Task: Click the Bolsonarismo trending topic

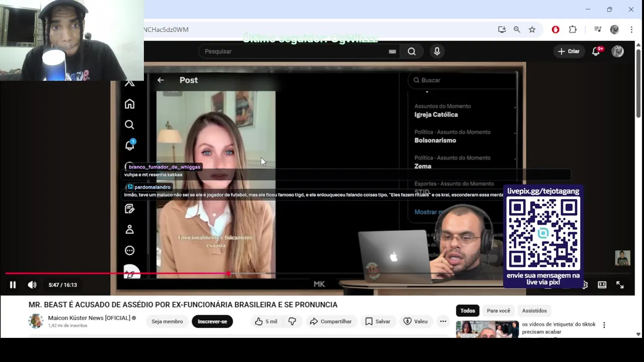Action: click(435, 140)
